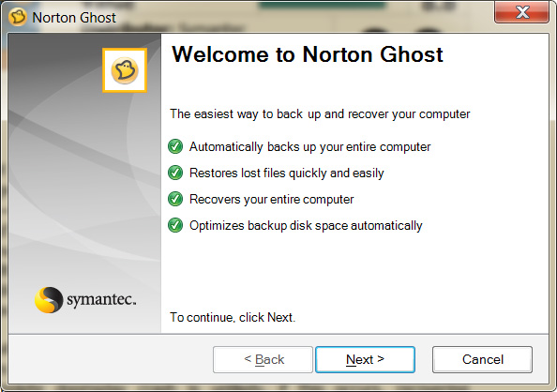The height and width of the screenshot is (392, 557).
Task: Close the Norton Ghost installer window
Action: (x=521, y=12)
